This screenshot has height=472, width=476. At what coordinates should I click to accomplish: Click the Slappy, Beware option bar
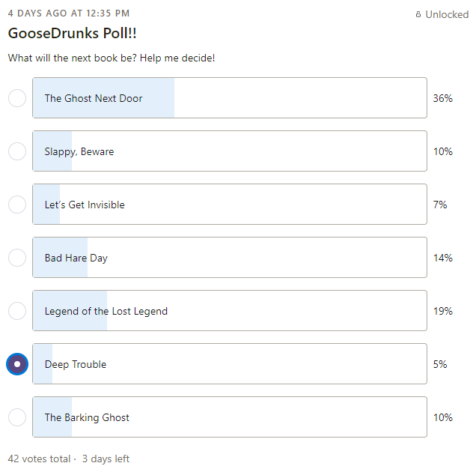click(x=230, y=151)
